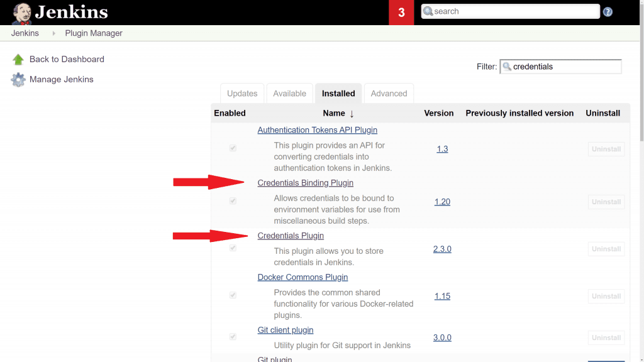Click the Jenkins butler logo icon
644x362 pixels.
pyautogui.click(x=22, y=13)
